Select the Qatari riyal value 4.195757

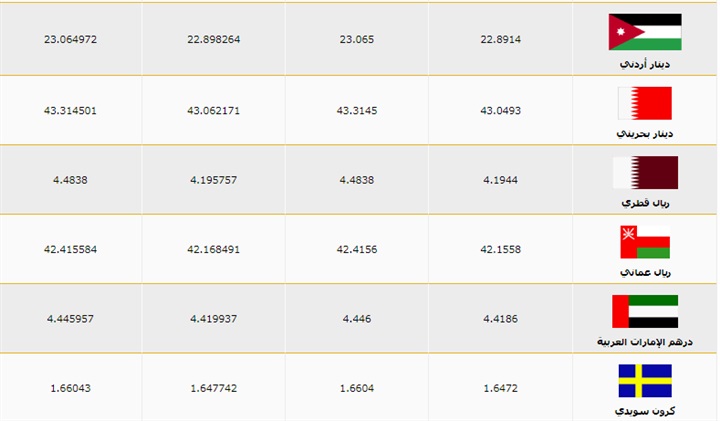(x=214, y=179)
